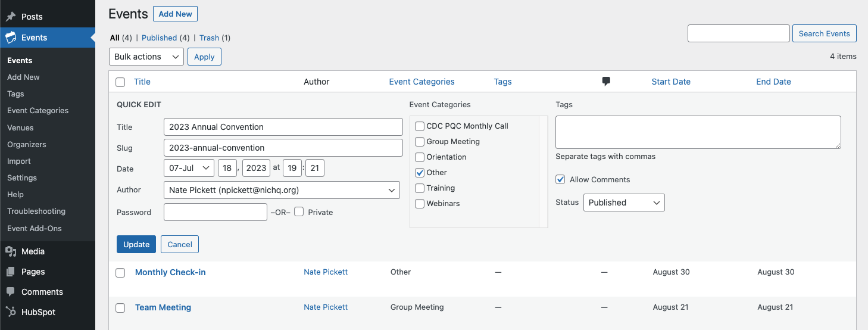
Task: Click the HubSpot sprocket icon
Action: point(11,312)
